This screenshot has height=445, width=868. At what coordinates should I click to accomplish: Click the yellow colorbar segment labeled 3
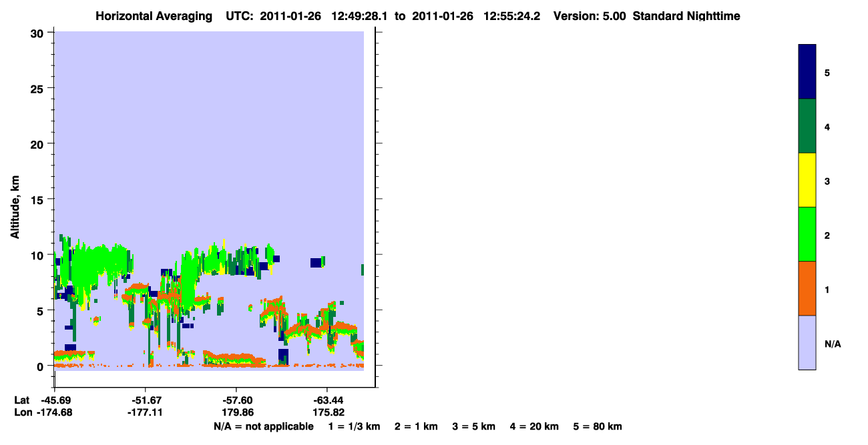tap(807, 180)
